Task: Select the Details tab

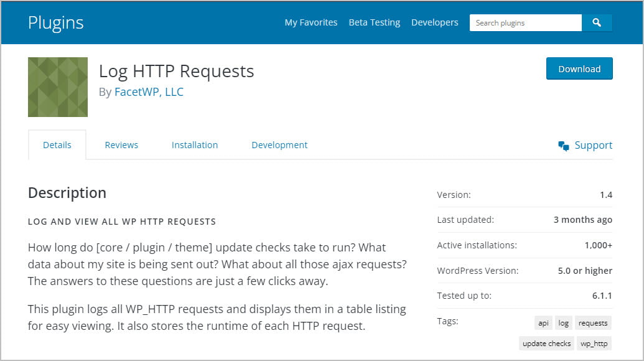Action: 57,144
